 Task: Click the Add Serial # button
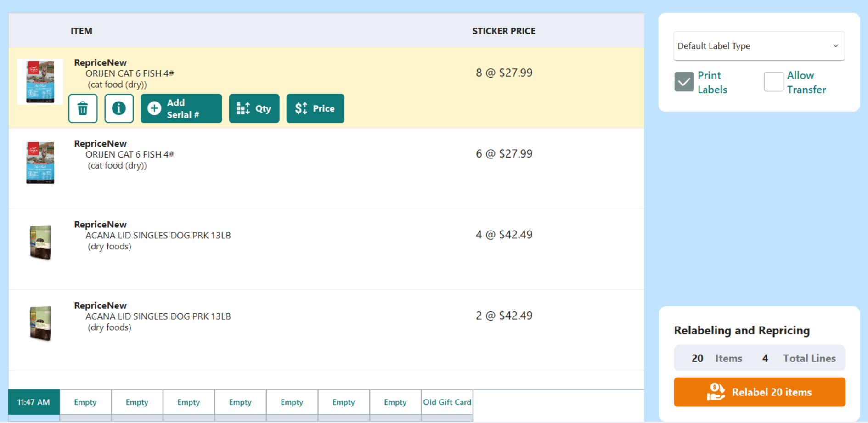[x=181, y=108]
